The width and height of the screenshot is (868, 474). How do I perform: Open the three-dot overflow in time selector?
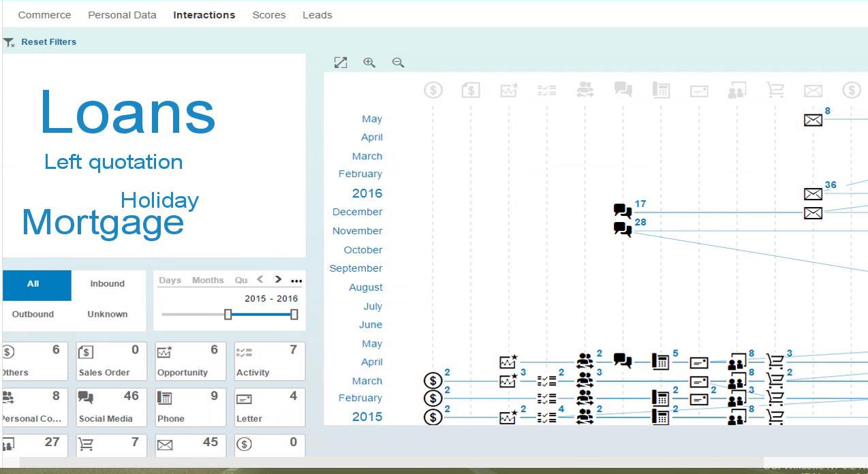pyautogui.click(x=296, y=281)
